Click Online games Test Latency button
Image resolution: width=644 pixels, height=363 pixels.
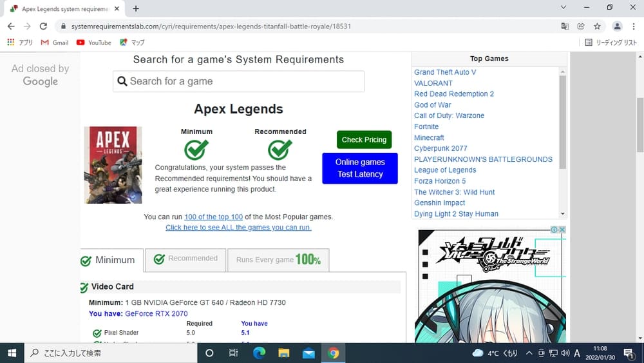coord(360,168)
